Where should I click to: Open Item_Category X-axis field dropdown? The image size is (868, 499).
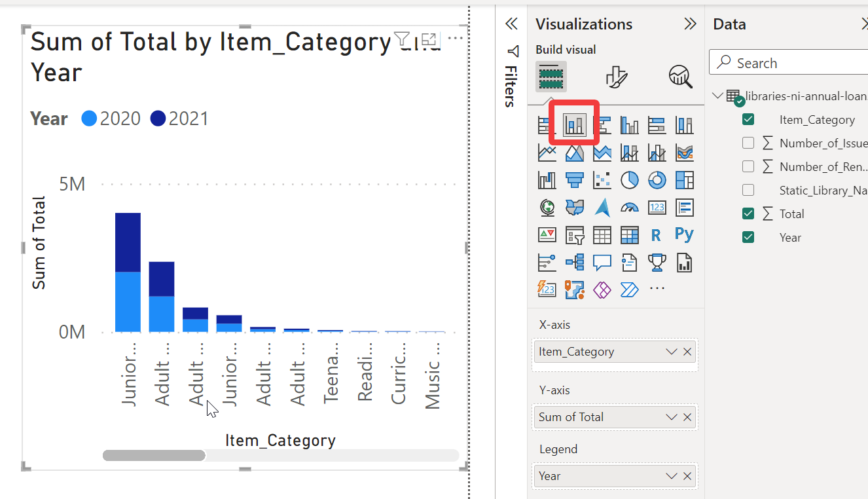(671, 352)
